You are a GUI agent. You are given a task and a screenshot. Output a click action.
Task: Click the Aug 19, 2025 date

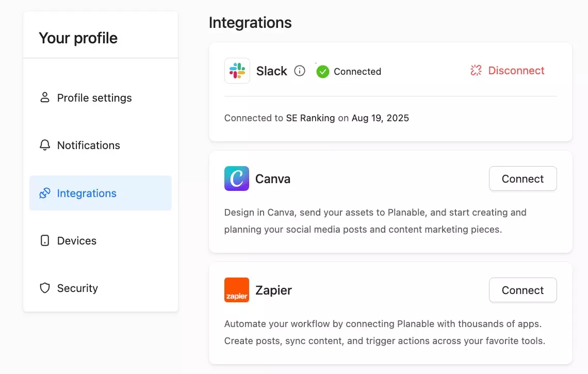click(380, 118)
